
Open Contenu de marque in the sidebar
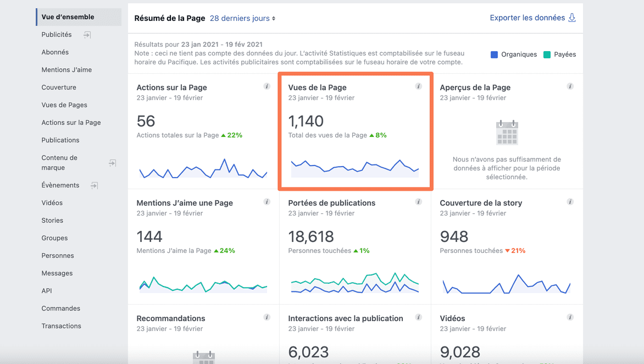[59, 163]
